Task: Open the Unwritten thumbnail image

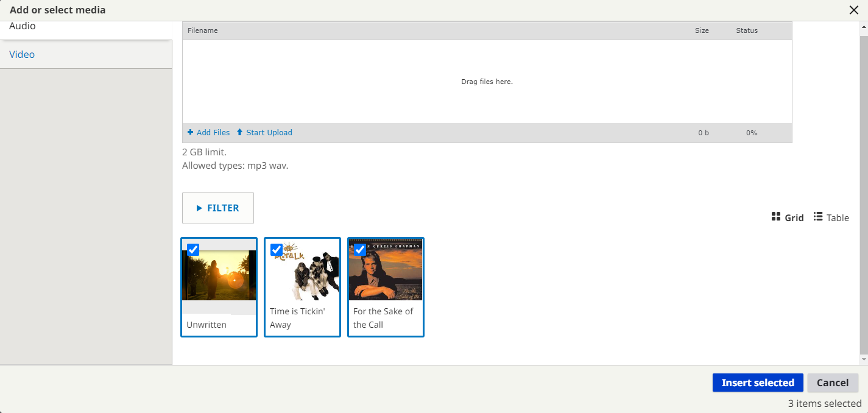Action: [x=219, y=275]
